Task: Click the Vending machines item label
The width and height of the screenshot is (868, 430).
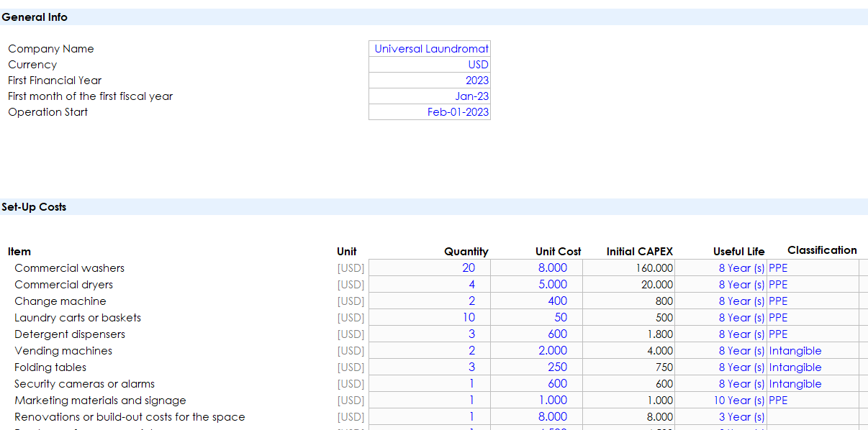Action: click(x=63, y=351)
